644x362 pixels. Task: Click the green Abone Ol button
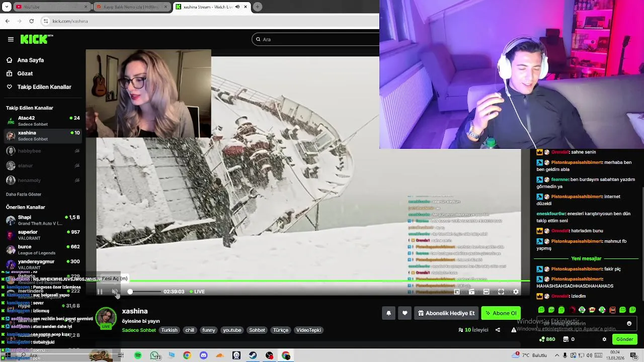pyautogui.click(x=501, y=313)
